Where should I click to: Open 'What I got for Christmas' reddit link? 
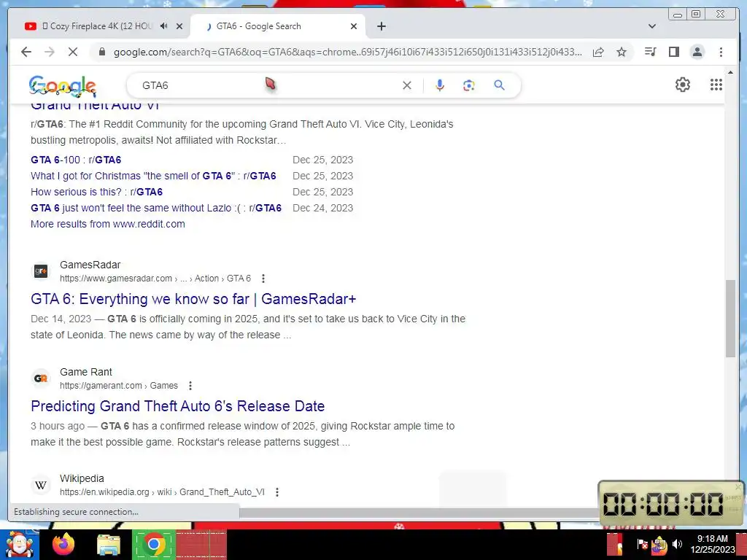point(153,176)
